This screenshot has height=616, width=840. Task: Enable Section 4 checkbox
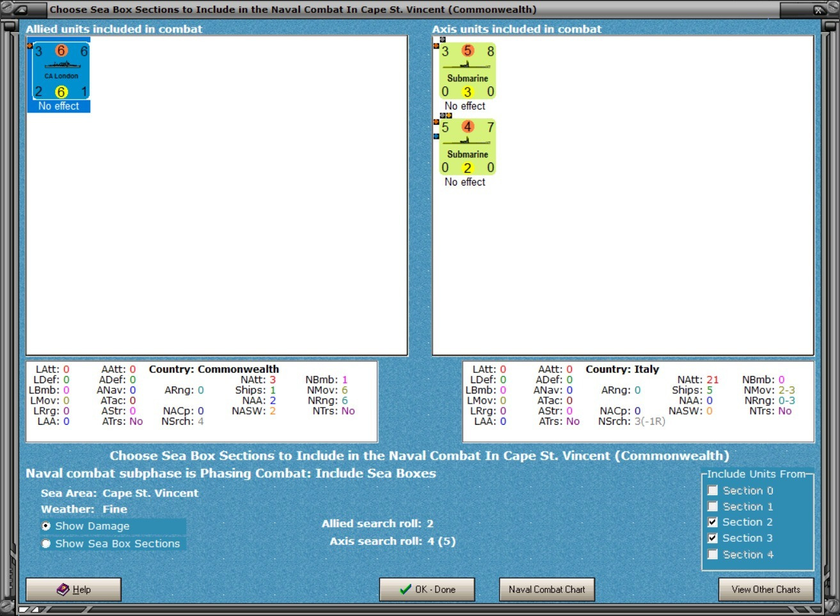[x=713, y=555]
